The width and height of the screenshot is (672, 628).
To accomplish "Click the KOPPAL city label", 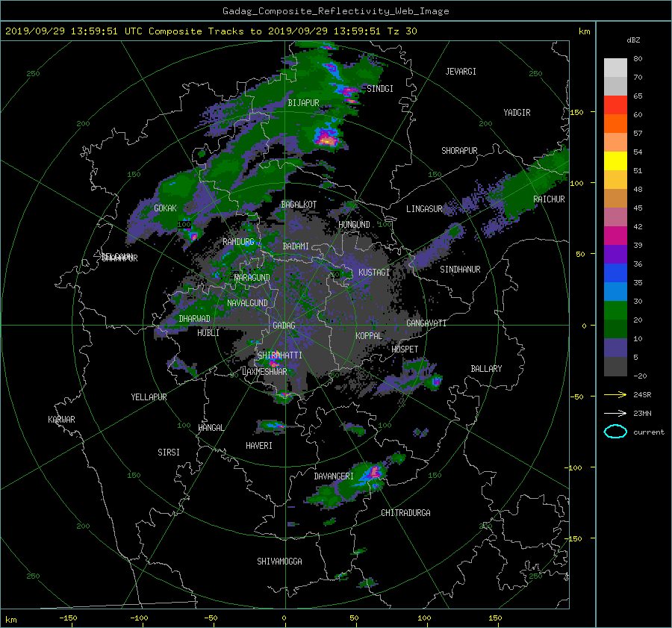I will (x=369, y=336).
